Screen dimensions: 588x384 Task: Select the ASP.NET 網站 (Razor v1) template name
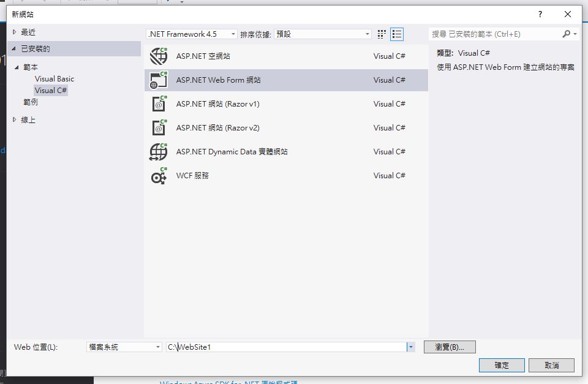coord(218,104)
